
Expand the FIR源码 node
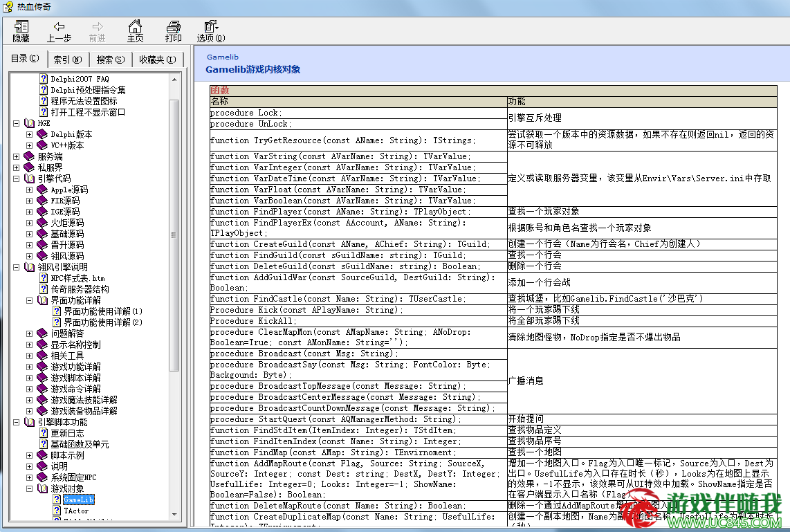pyautogui.click(x=29, y=201)
